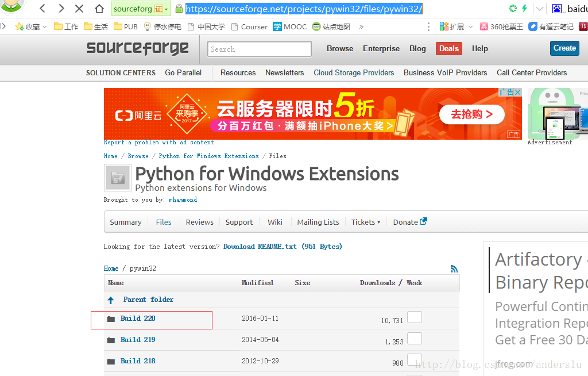Open Courser bookmark
This screenshot has height=376, width=588.
point(249,26)
